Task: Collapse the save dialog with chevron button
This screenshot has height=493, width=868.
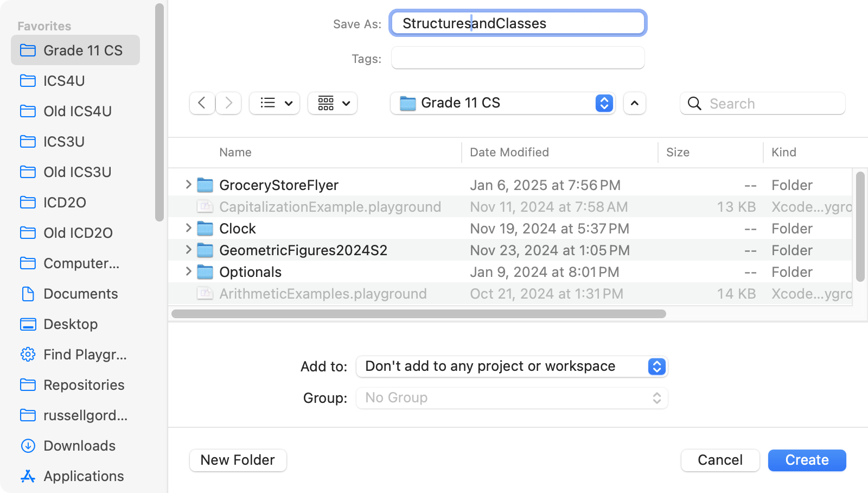Action: (635, 103)
